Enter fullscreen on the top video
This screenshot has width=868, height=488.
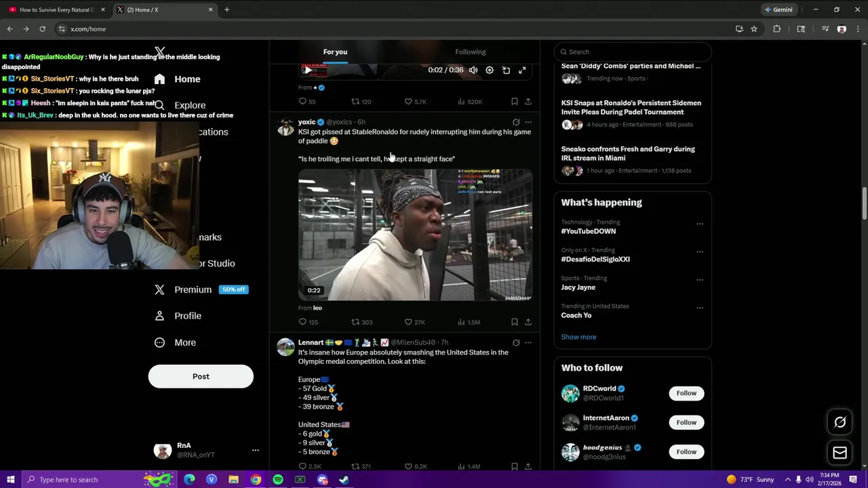[x=522, y=70]
